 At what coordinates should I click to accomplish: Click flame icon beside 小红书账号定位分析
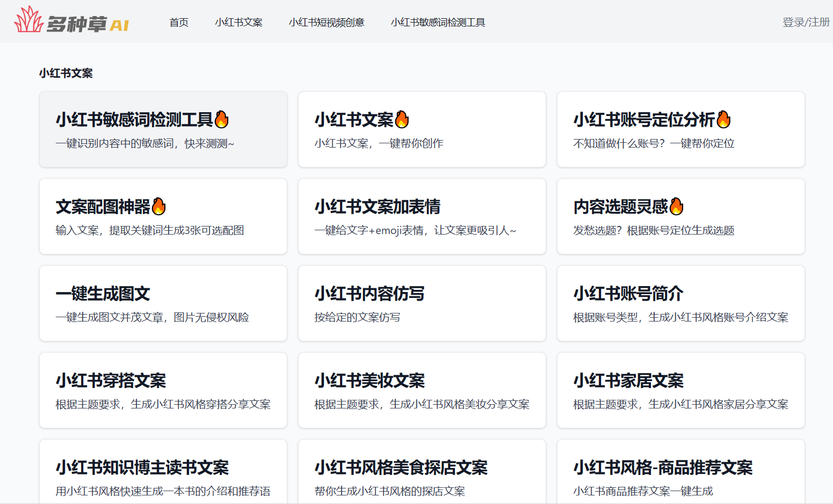click(x=723, y=119)
